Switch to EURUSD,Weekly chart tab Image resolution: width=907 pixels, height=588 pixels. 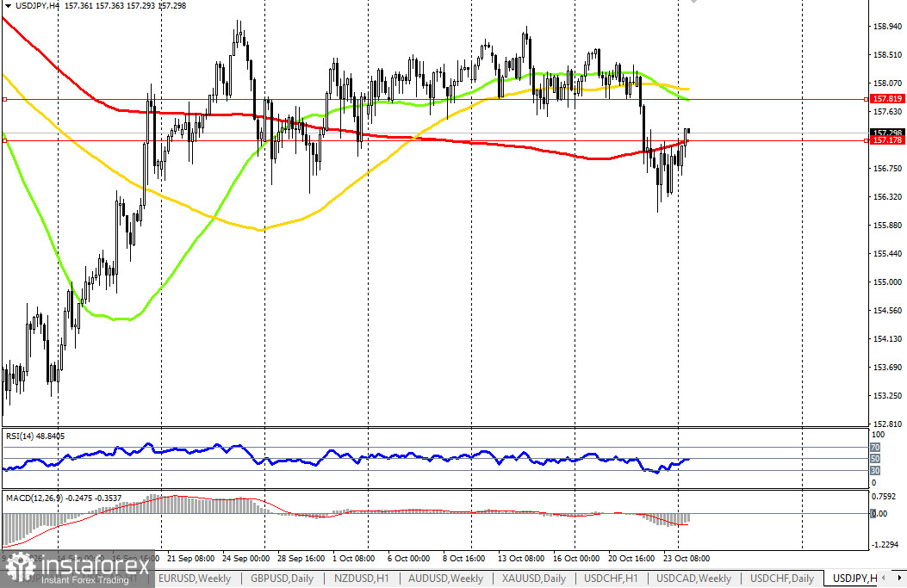(195, 579)
